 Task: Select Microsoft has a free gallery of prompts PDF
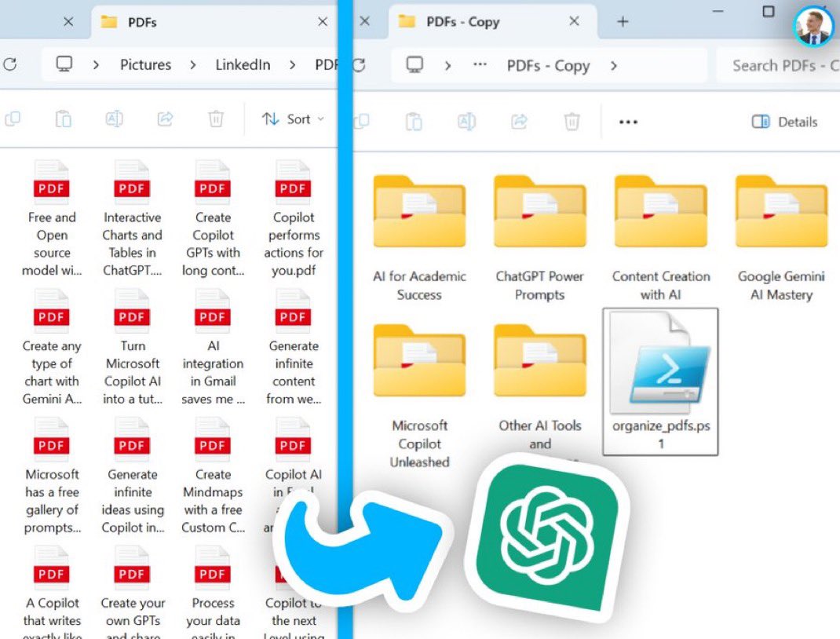pos(52,476)
